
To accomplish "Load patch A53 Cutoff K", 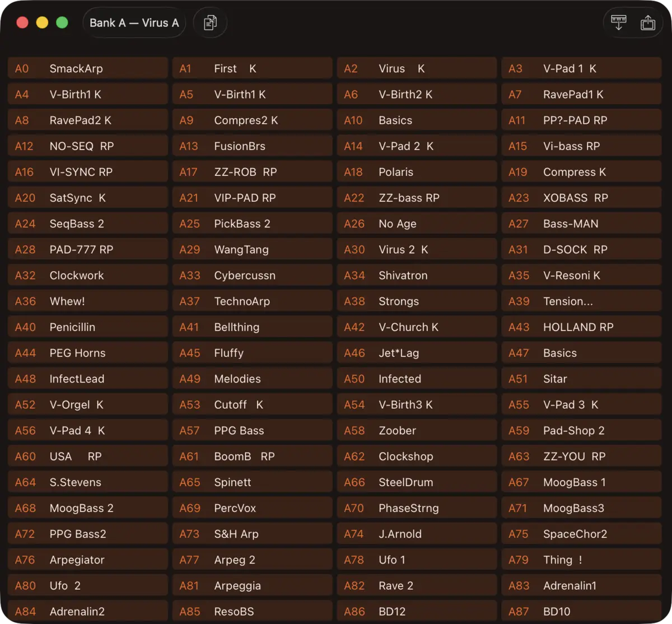I will [253, 405].
